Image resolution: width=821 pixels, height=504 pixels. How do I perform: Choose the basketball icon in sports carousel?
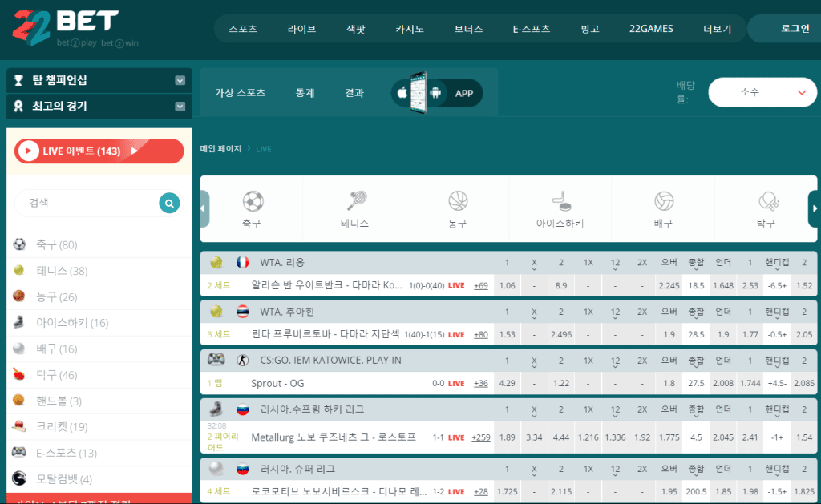tap(458, 200)
